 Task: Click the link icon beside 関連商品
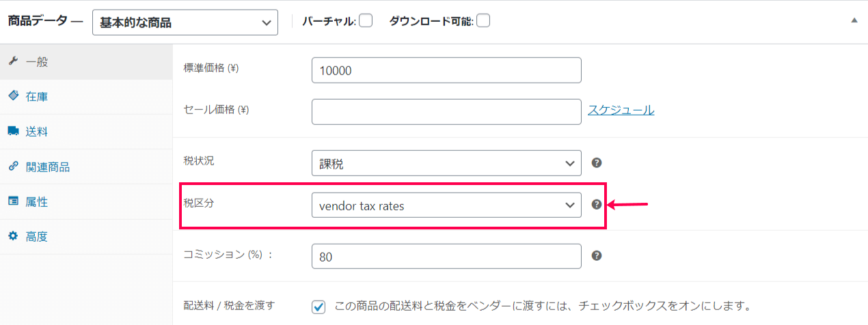coord(12,167)
